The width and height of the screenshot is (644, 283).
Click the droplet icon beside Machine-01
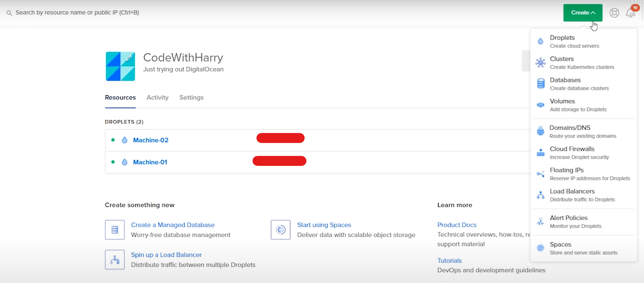tap(124, 162)
